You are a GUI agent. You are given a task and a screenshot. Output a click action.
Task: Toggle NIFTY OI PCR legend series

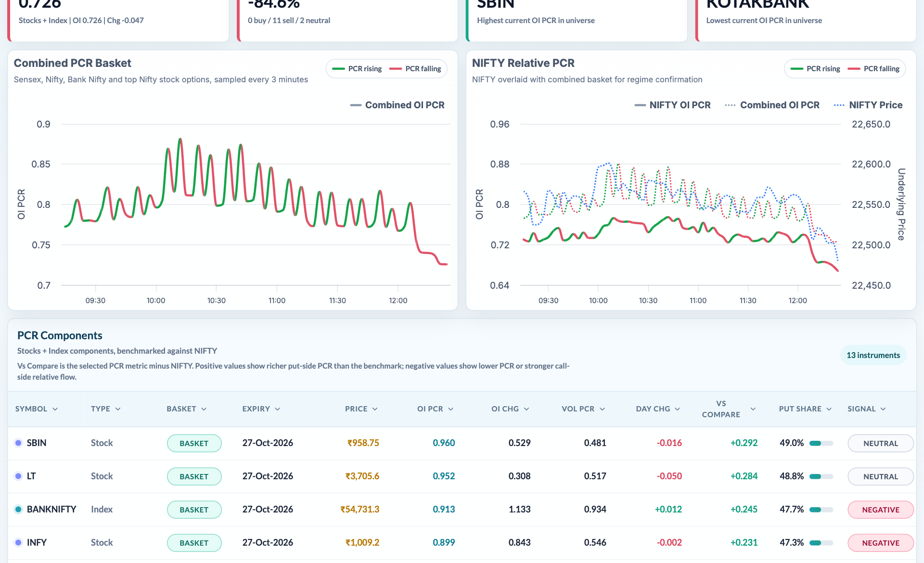coord(672,105)
